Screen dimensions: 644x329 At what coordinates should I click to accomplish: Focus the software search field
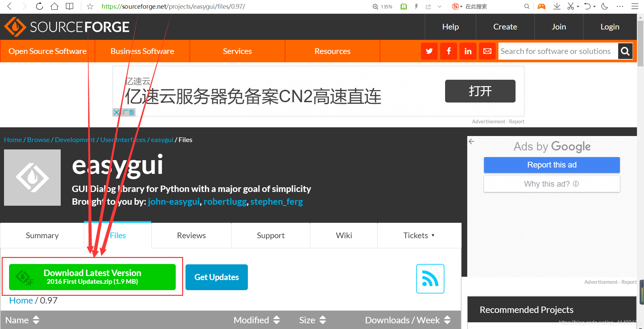(x=558, y=51)
